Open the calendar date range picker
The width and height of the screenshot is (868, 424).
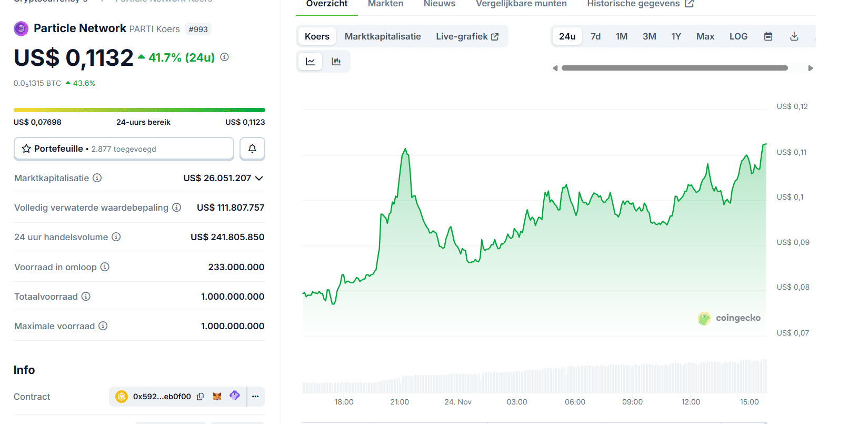click(768, 36)
